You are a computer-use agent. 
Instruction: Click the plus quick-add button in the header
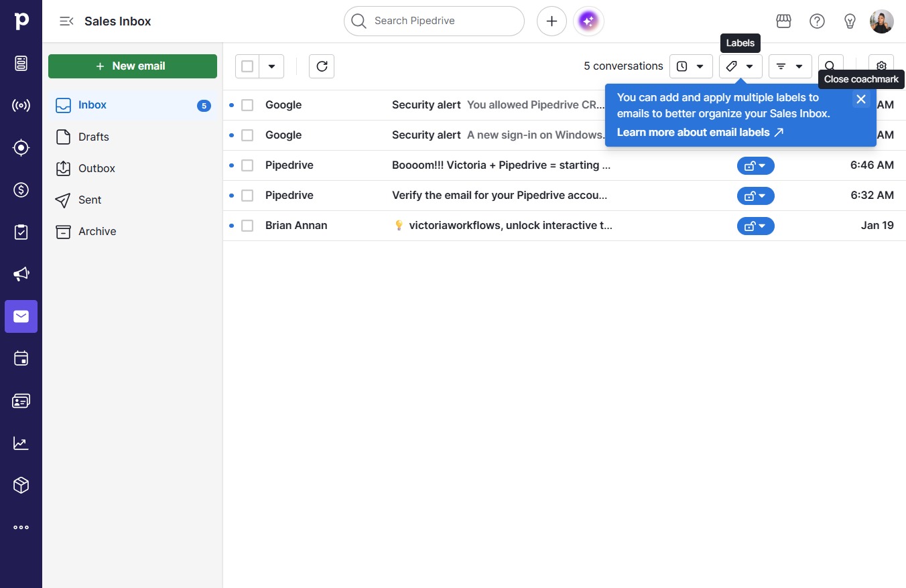552,21
